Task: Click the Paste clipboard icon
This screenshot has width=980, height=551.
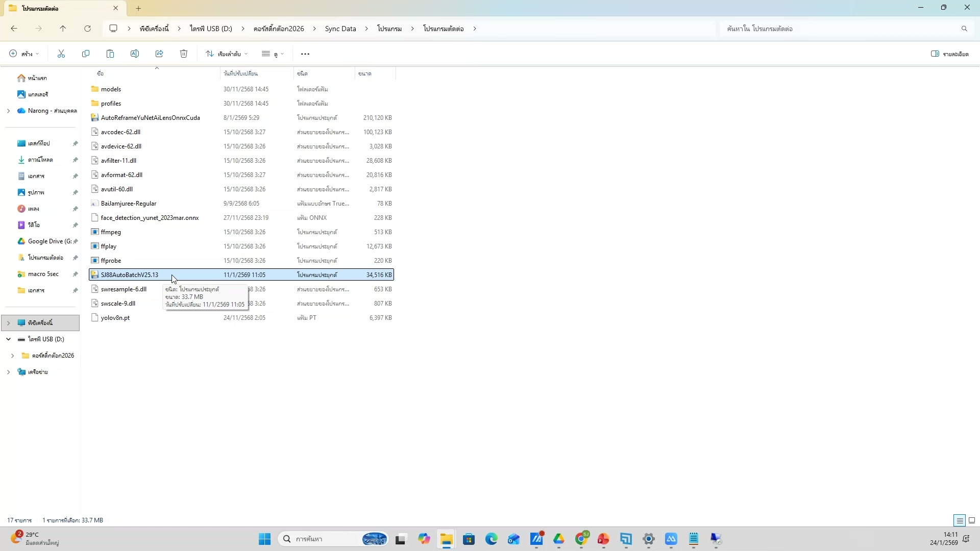Action: (110, 54)
